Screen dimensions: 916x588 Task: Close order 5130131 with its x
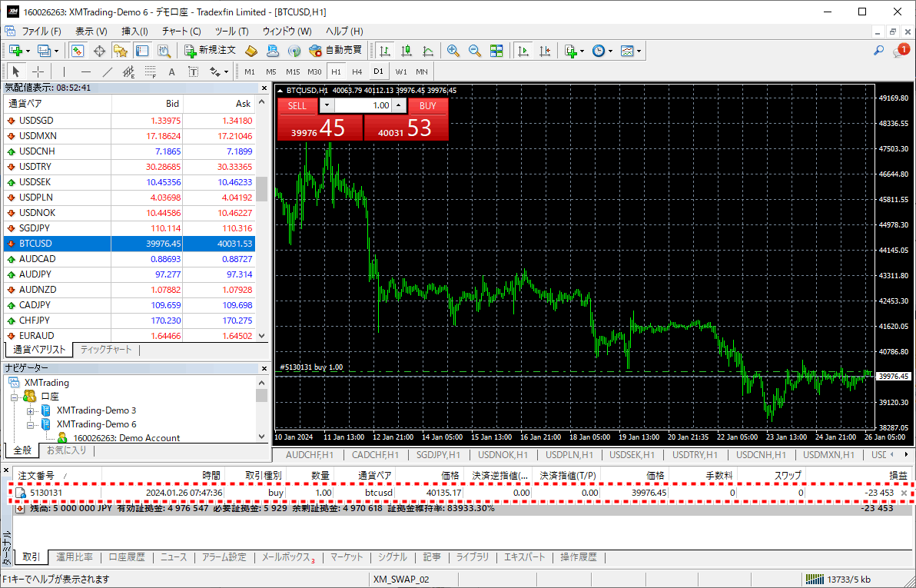pyautogui.click(x=904, y=493)
